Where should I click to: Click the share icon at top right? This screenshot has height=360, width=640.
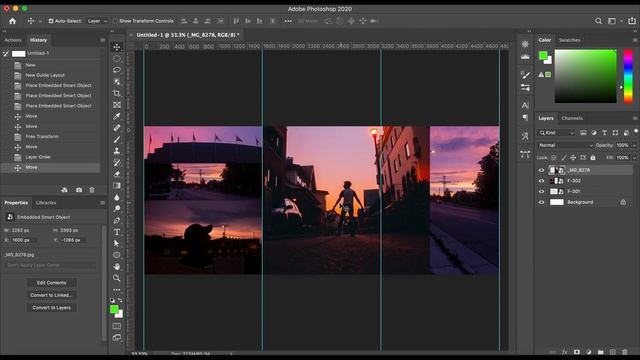pos(631,21)
